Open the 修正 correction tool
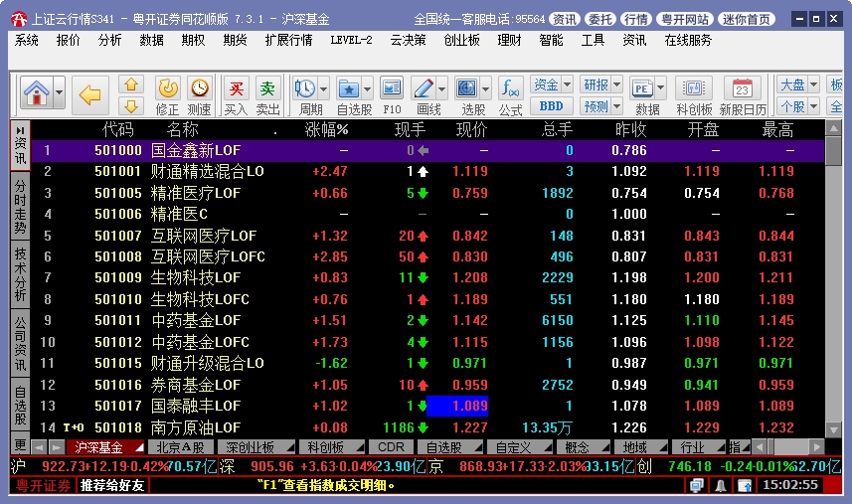Image resolution: width=852 pixels, height=504 pixels. 167,96
